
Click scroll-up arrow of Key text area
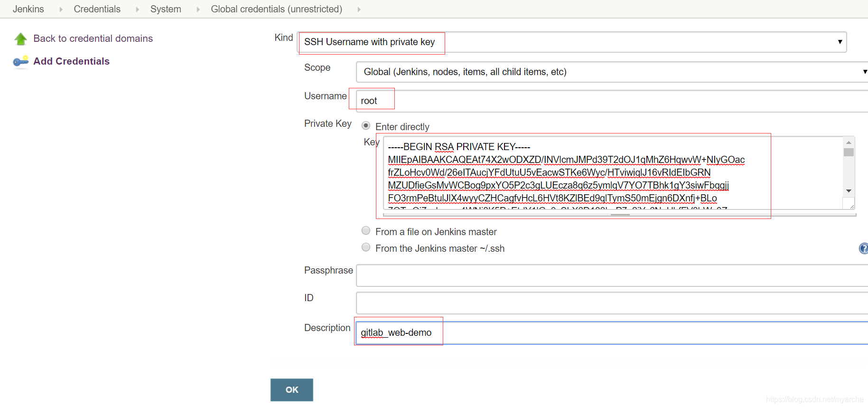849,142
